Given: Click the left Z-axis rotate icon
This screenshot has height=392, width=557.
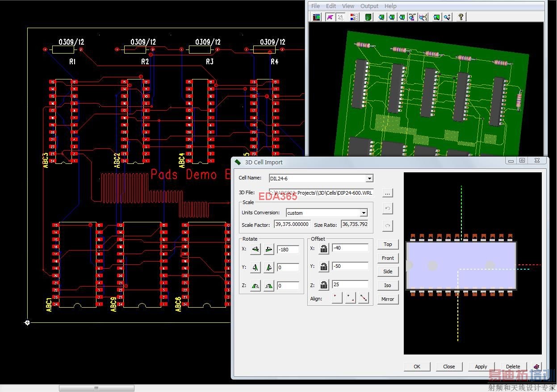Looking at the screenshot, I should pos(255,286).
